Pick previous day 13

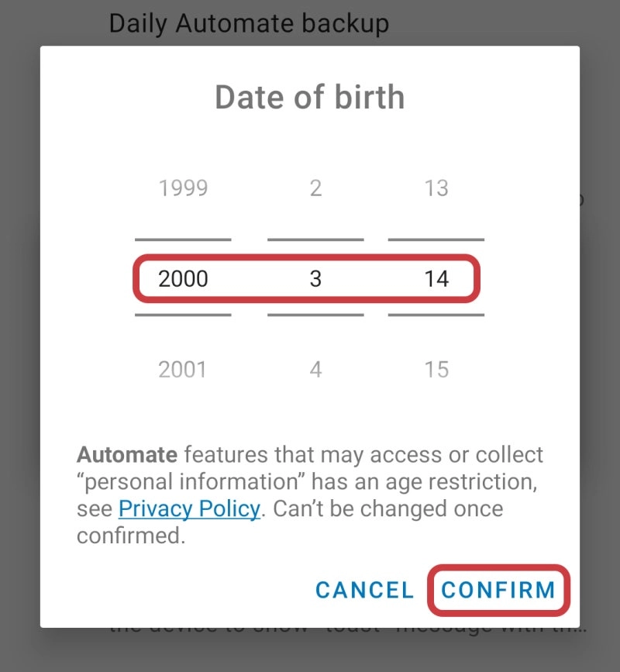coord(436,188)
